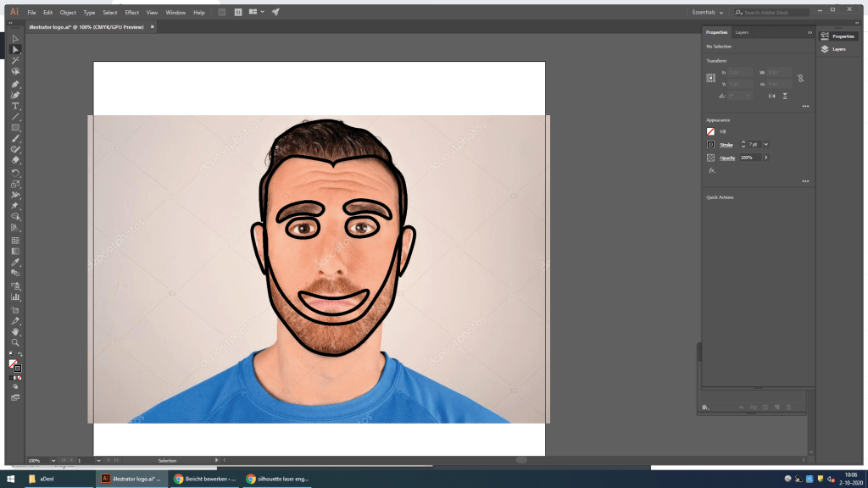Toggle constrain width and height proportions
The width and height of the screenshot is (868, 488).
point(800,78)
